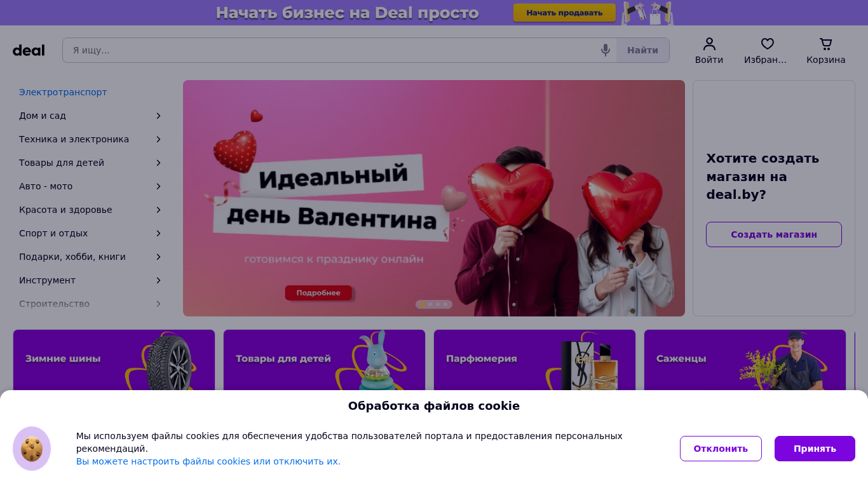This screenshot has width=868, height=488.
Task: Accept cookies with Принять button
Action: click(x=815, y=449)
